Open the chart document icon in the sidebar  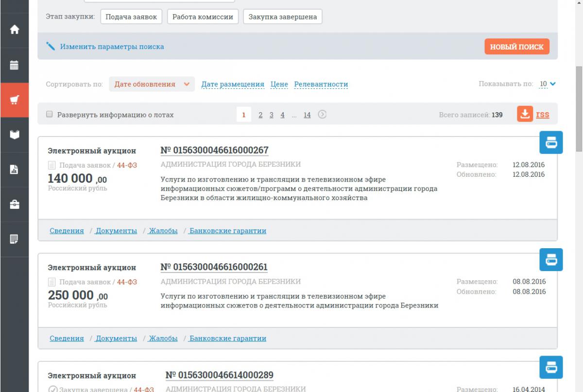(15, 170)
